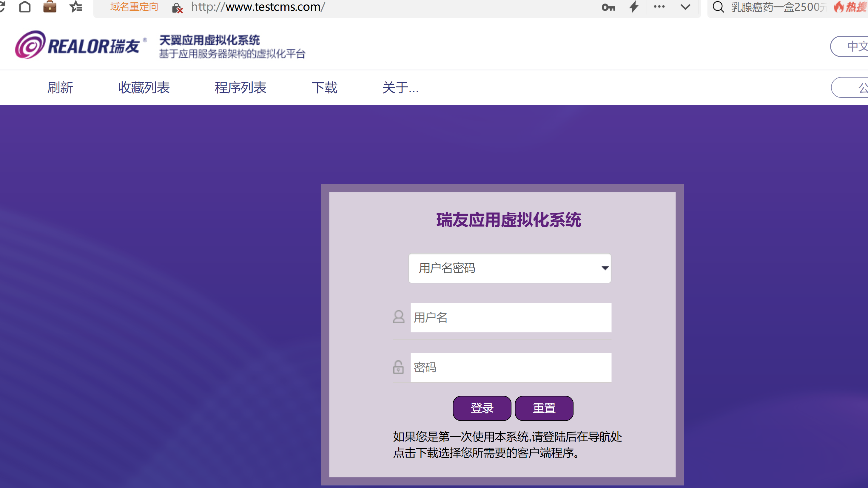This screenshot has height=488, width=868.
Task: Open the 刷新 menu item
Action: click(60, 88)
